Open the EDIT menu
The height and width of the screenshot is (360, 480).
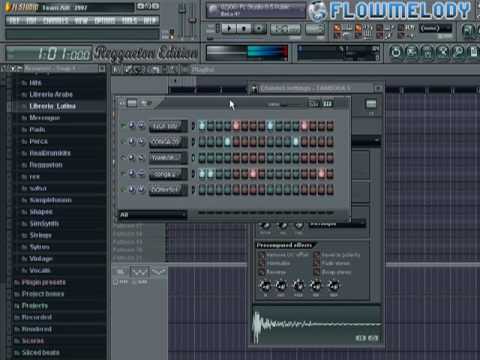31,21
